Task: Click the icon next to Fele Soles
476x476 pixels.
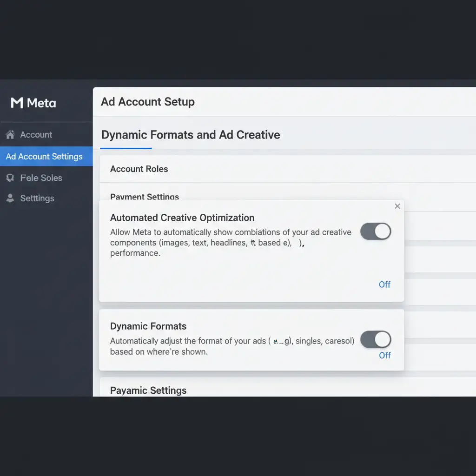Action: coord(10,178)
